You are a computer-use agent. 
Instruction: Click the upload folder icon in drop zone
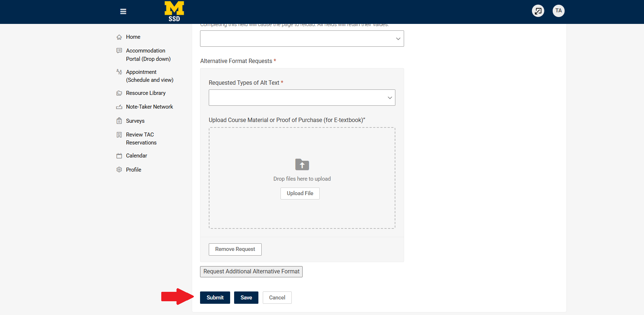tap(302, 164)
